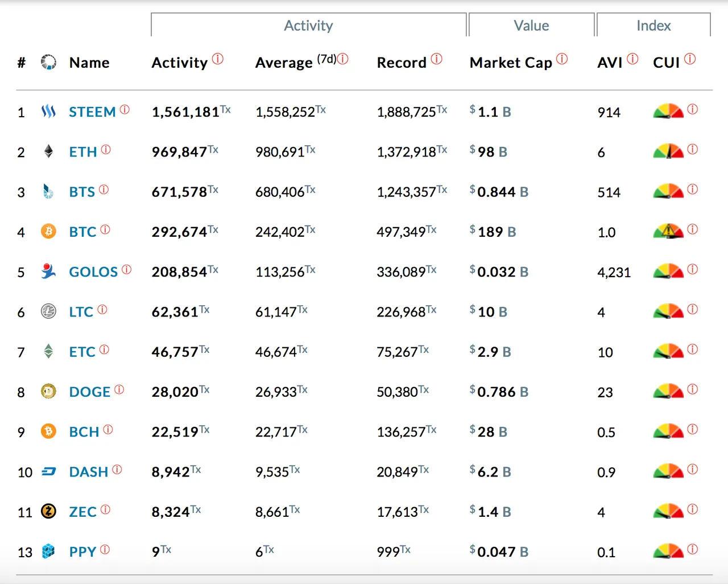Click BTC market cap $189 B
The height and width of the screenshot is (584, 728).
[x=493, y=232]
